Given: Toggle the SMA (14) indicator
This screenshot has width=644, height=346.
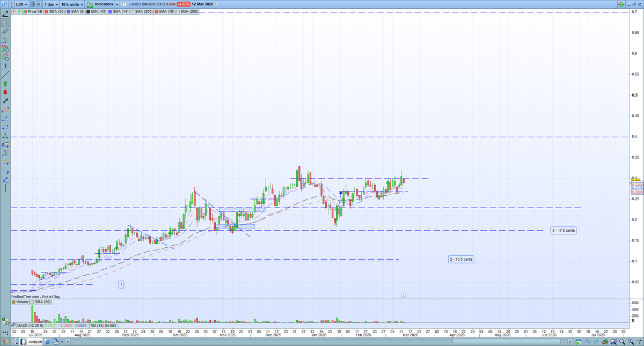Looking at the screenshot, I should click(119, 12).
